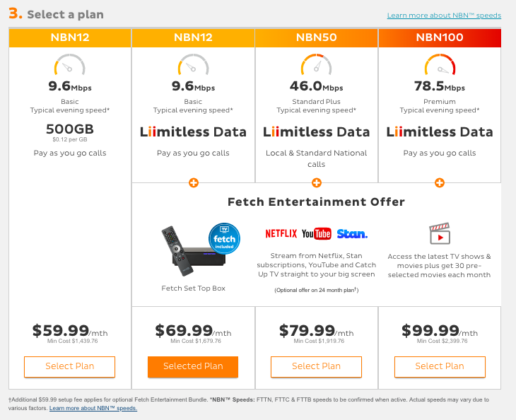Open the footnote Learn more about NBN speeds link
The height and width of the screenshot is (420, 516).
tap(93, 408)
